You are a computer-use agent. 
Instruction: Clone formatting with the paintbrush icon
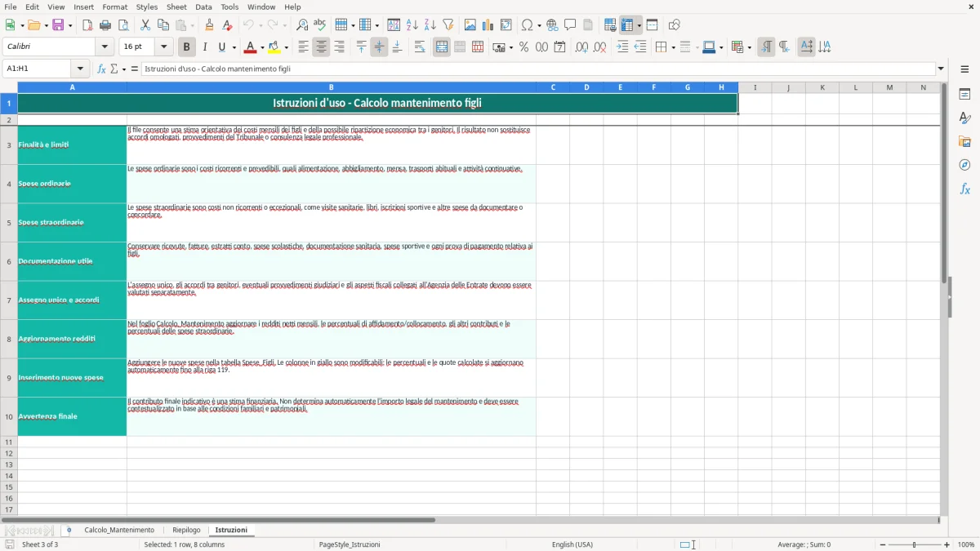209,25
